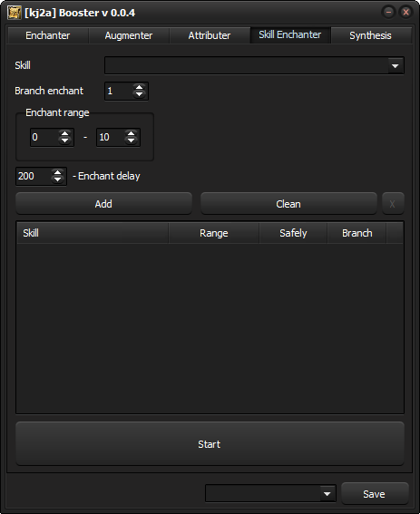420x514 pixels.
Task: Click the Clean button
Action: (x=288, y=204)
